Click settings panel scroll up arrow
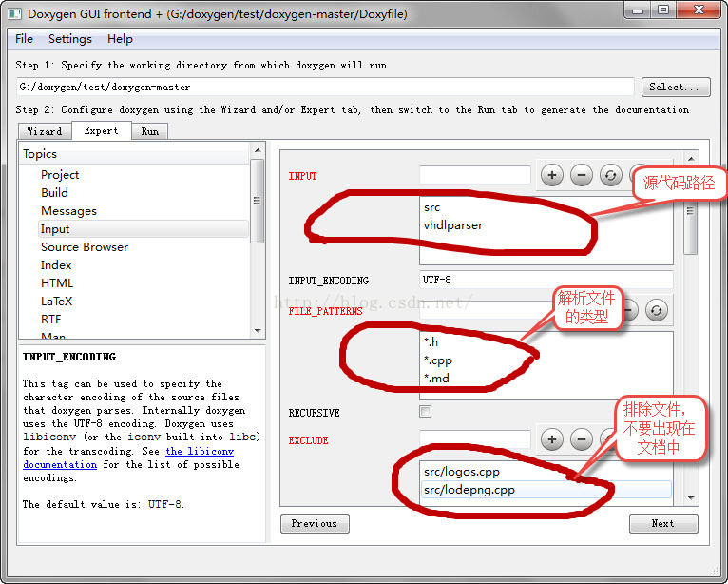This screenshot has height=584, width=728. [691, 159]
